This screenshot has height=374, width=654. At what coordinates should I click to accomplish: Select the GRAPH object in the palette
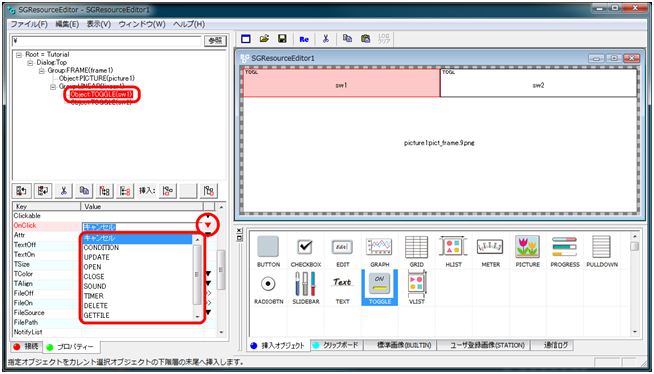tap(380, 251)
